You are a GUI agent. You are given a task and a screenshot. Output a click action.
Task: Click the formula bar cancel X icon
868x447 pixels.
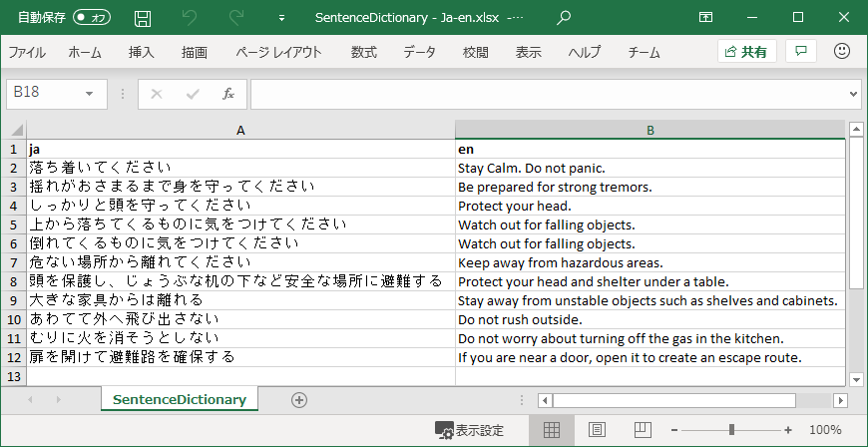156,94
